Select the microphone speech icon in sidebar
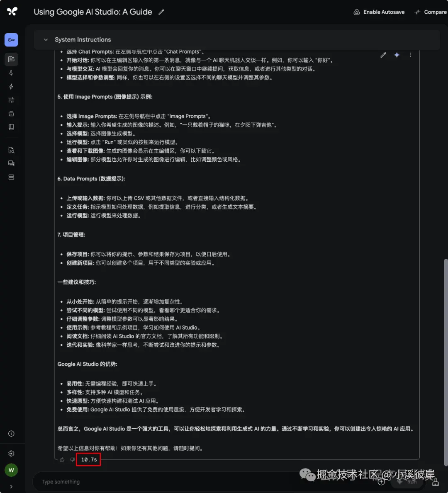Viewport: 448px width, 493px height. tap(11, 73)
